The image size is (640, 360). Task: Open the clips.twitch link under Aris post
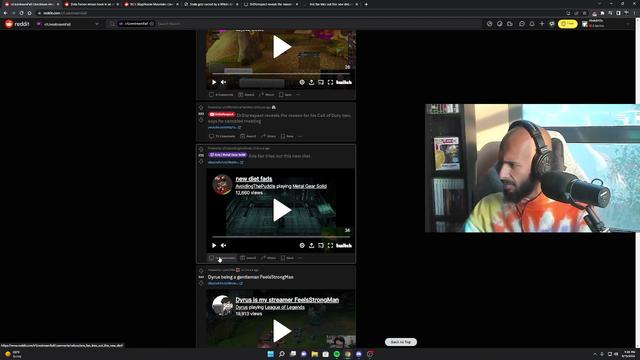[x=225, y=162]
